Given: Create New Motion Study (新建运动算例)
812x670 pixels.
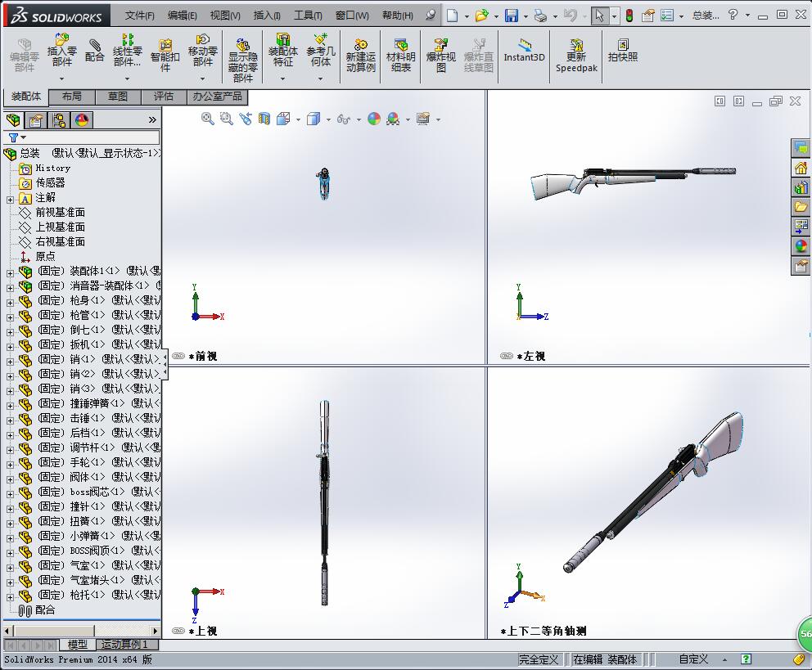Looking at the screenshot, I should click(360, 56).
